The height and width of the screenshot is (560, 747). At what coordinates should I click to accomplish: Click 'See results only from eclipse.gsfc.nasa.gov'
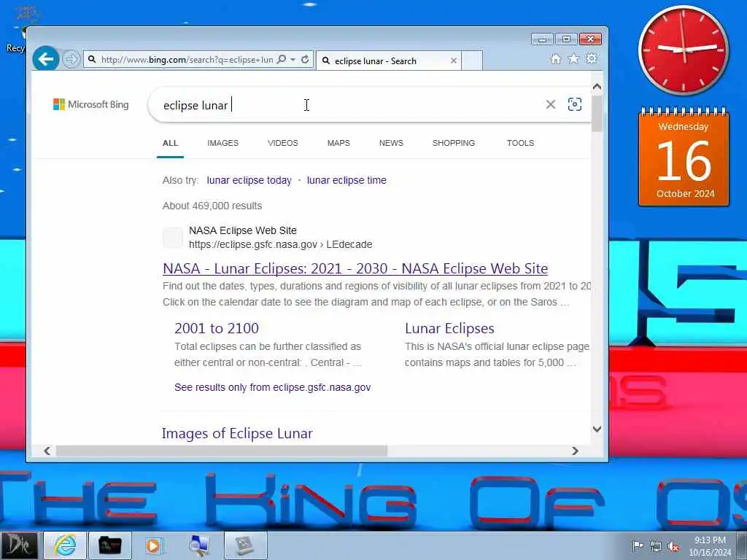pyautogui.click(x=272, y=387)
